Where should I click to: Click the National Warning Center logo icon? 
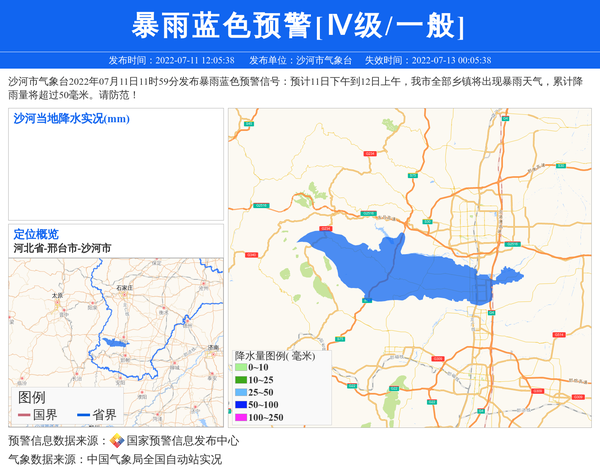pyautogui.click(x=117, y=441)
